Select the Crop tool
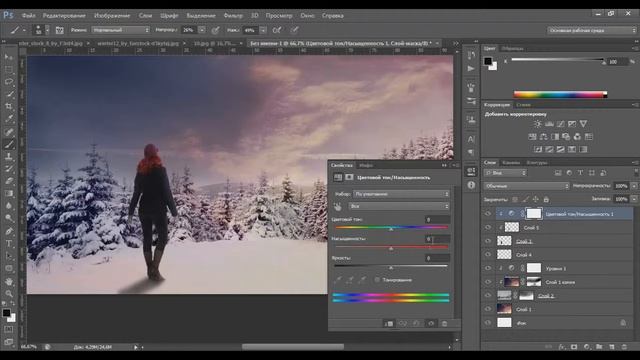The width and height of the screenshot is (640, 360). [9, 107]
